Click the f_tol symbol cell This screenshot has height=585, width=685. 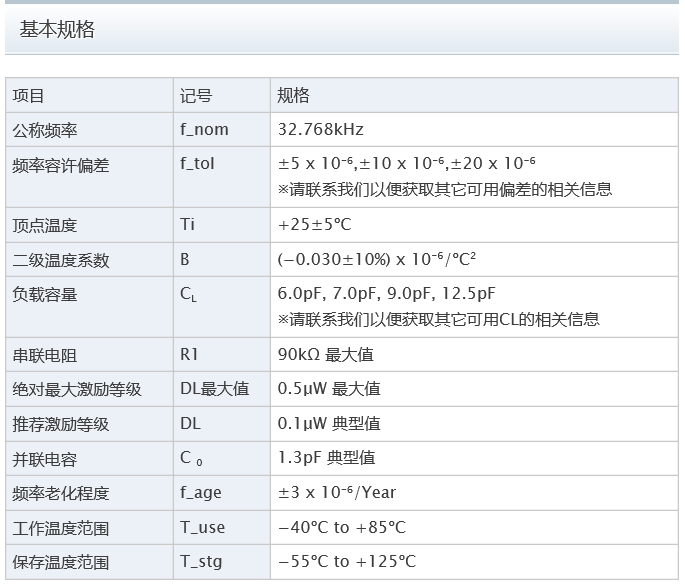point(197,164)
